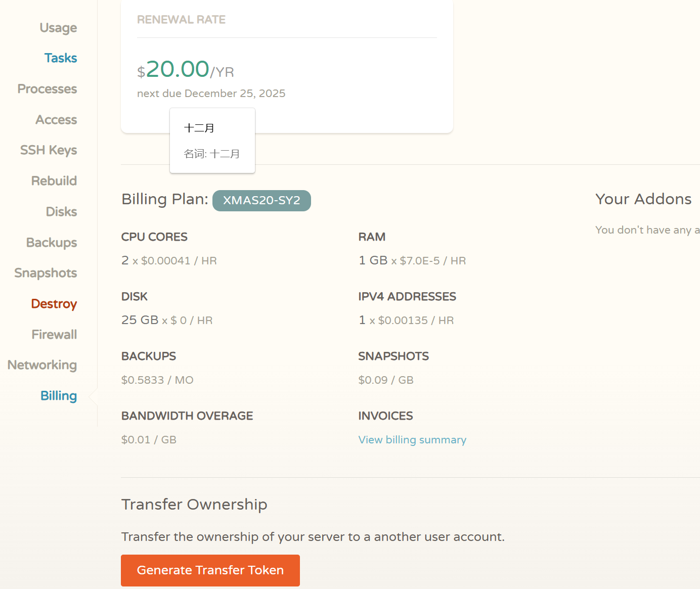Click the BACKUPS pricing label
The height and width of the screenshot is (589, 700).
[x=149, y=356]
